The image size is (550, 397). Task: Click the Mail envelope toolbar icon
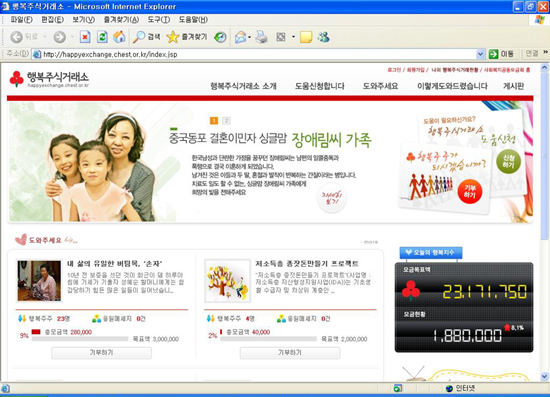(240, 37)
